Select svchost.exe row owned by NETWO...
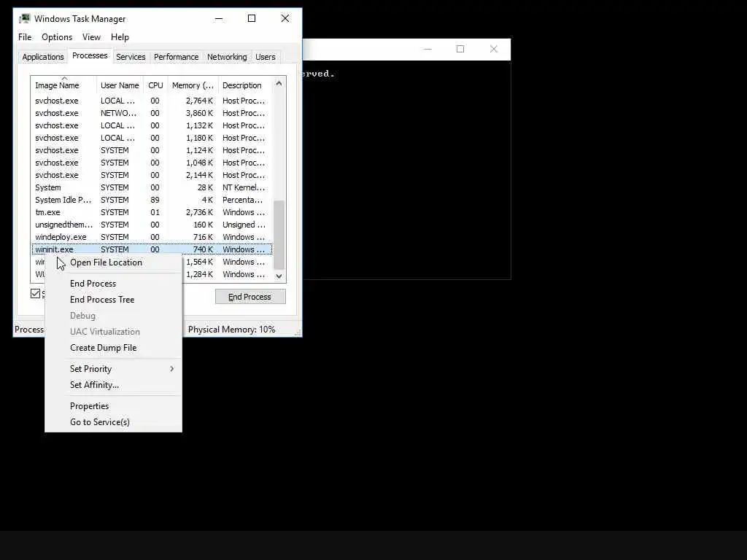The height and width of the screenshot is (560, 747). click(x=152, y=113)
